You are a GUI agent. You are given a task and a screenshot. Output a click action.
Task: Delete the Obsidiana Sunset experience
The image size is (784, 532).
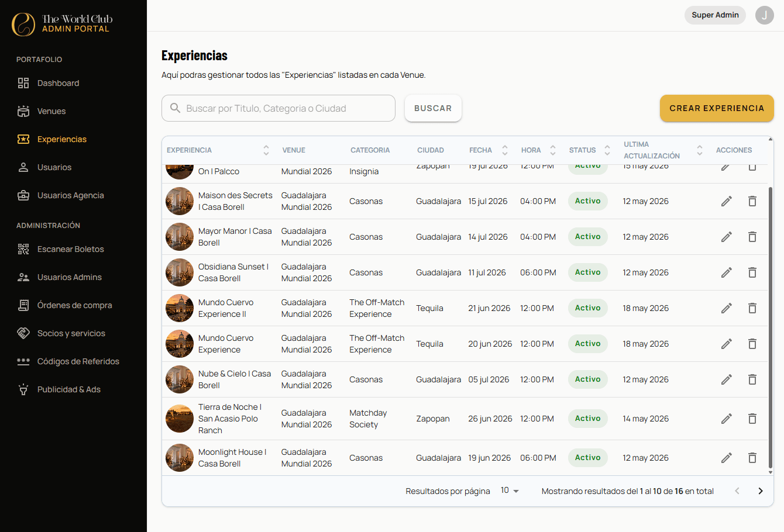pos(752,272)
